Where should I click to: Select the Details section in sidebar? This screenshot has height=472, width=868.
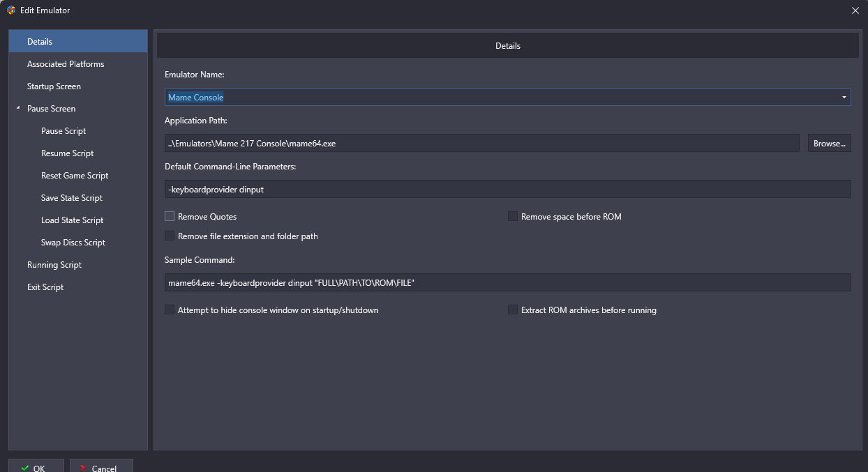pyautogui.click(x=78, y=41)
